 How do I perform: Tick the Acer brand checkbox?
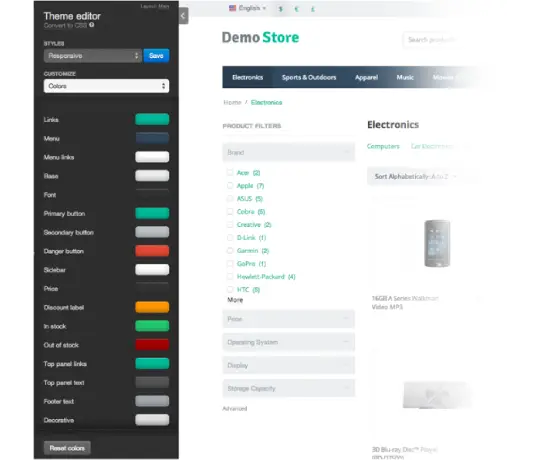[x=230, y=172]
